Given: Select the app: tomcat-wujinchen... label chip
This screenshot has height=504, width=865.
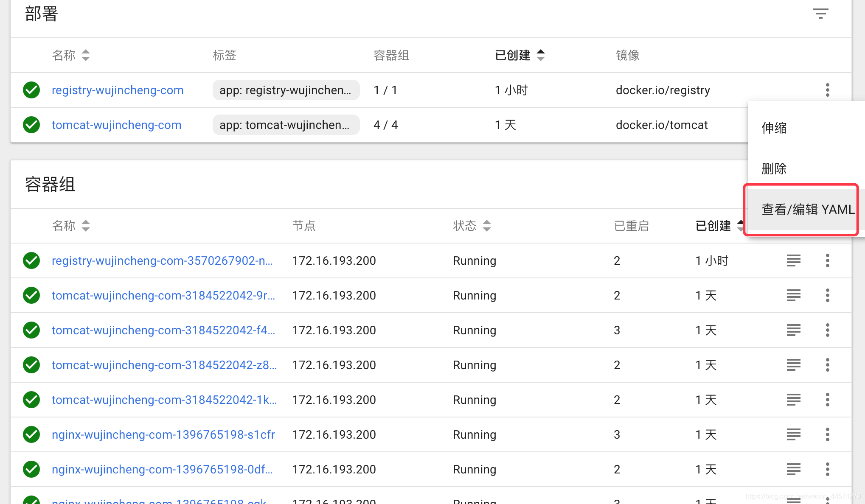Looking at the screenshot, I should pos(286,125).
